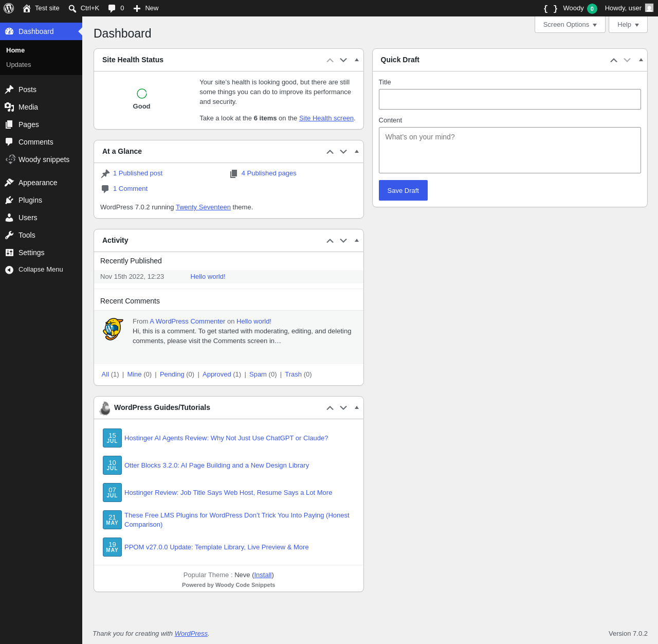Open the WordPress link in the footer

[191, 634]
